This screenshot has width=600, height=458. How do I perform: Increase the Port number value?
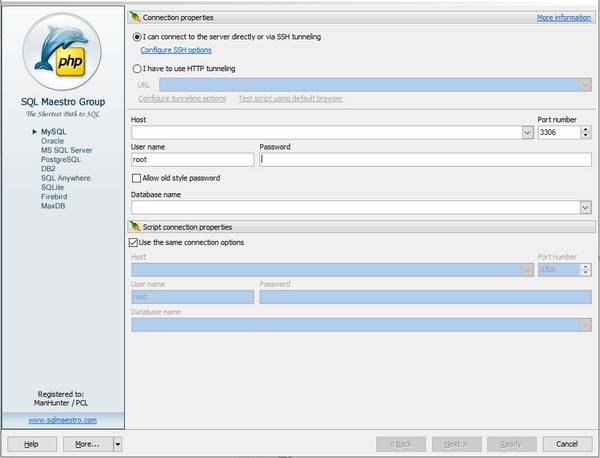pos(585,129)
